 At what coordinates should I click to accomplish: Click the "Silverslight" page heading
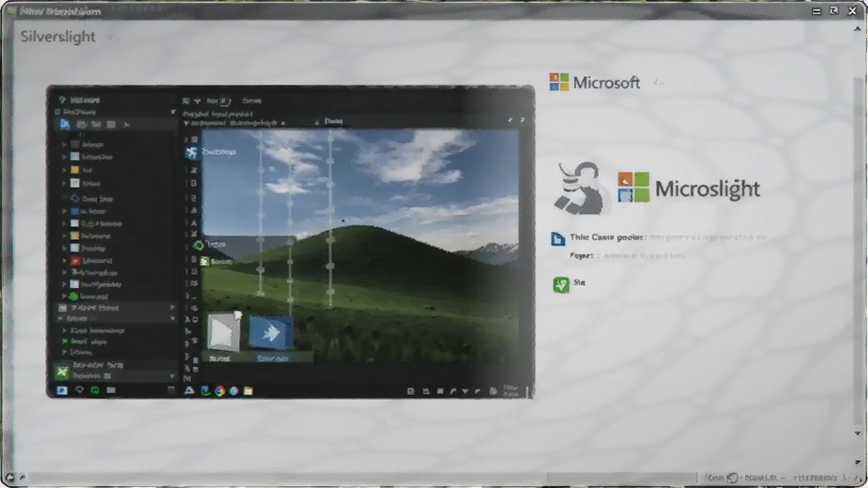[58, 36]
